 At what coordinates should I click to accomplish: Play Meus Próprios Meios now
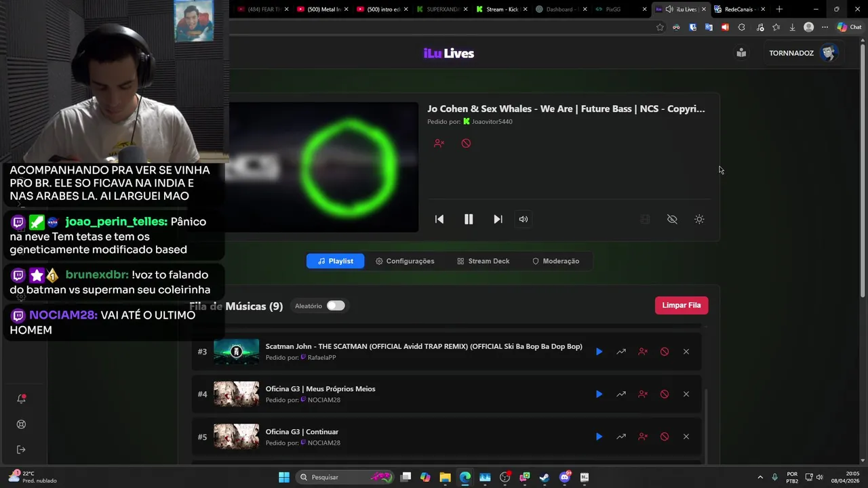599,394
